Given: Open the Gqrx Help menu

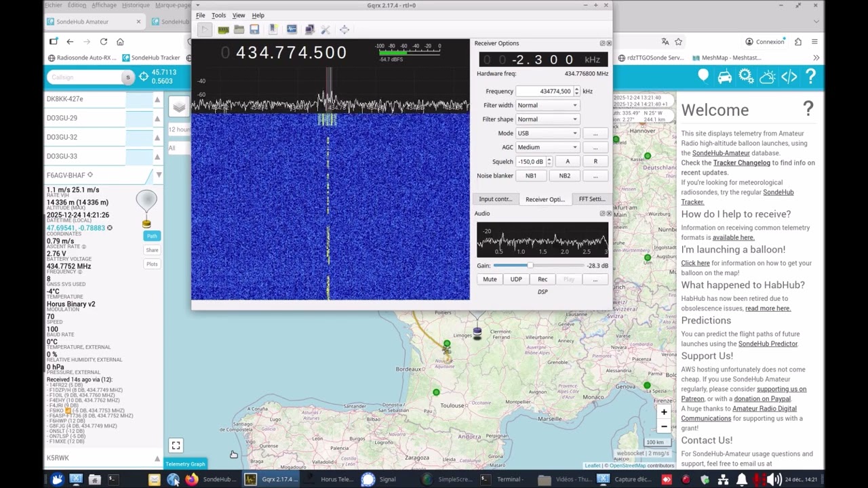Looking at the screenshot, I should (258, 15).
